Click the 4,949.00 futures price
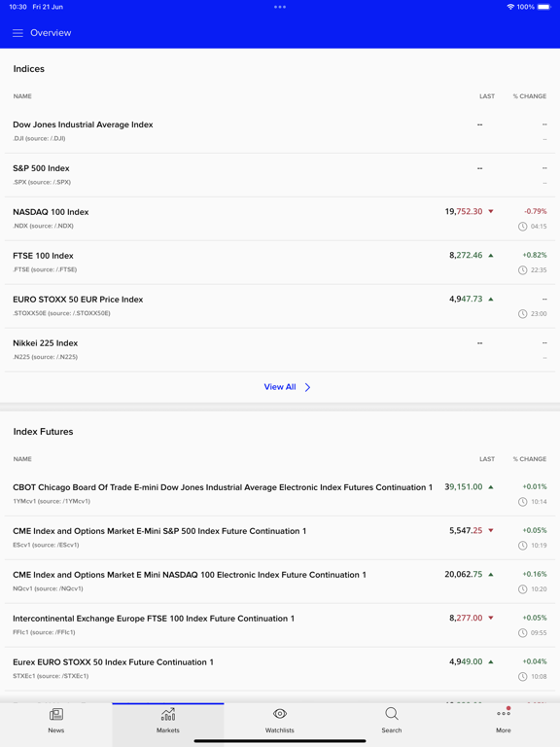 coord(466,661)
